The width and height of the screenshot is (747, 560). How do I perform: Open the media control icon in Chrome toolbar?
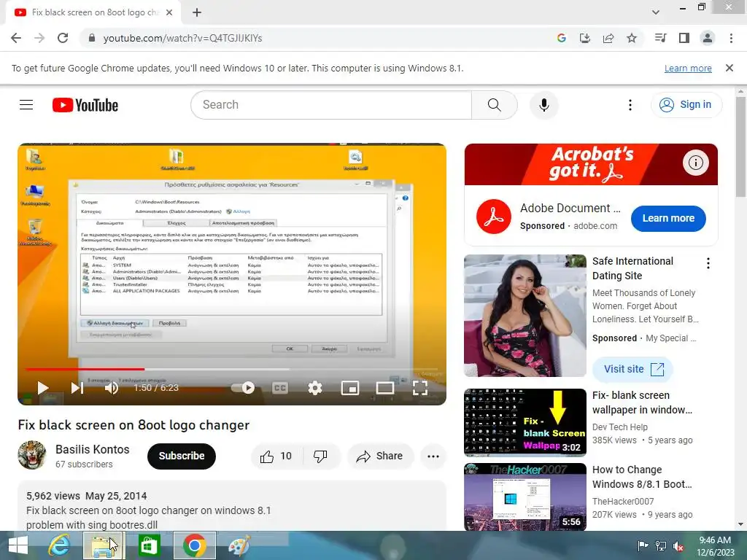click(x=661, y=38)
